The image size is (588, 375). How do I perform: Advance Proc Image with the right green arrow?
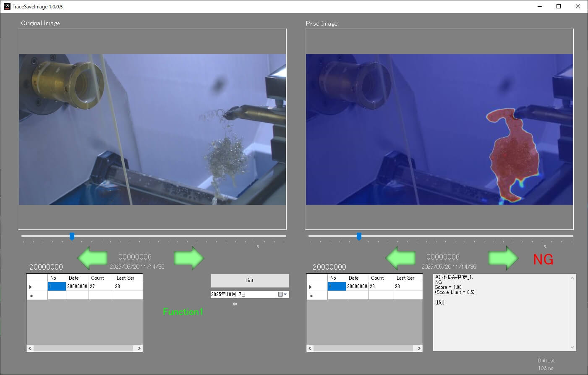point(503,257)
